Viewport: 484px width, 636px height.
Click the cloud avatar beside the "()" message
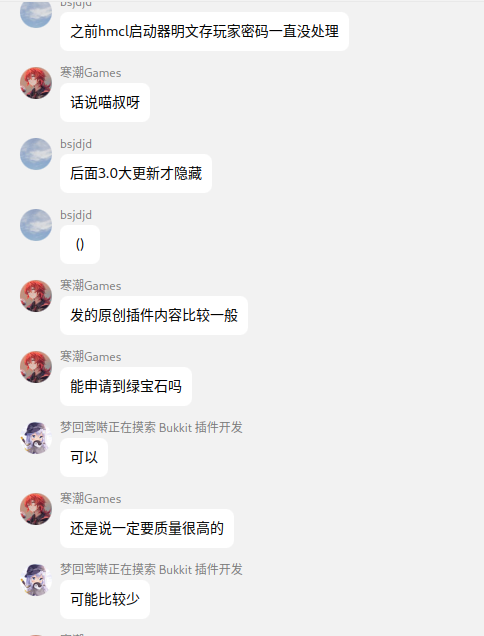point(36,225)
